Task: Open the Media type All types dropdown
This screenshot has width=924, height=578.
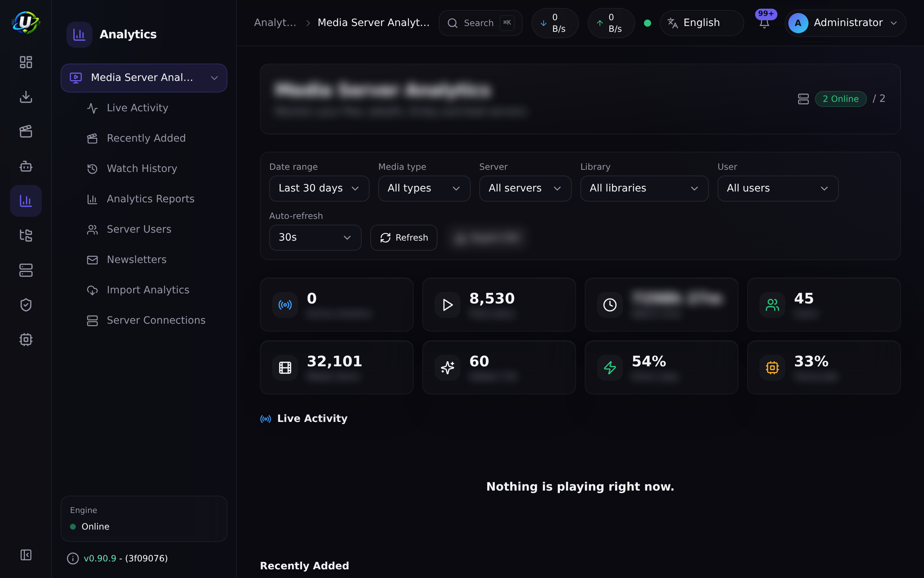Action: (x=424, y=189)
